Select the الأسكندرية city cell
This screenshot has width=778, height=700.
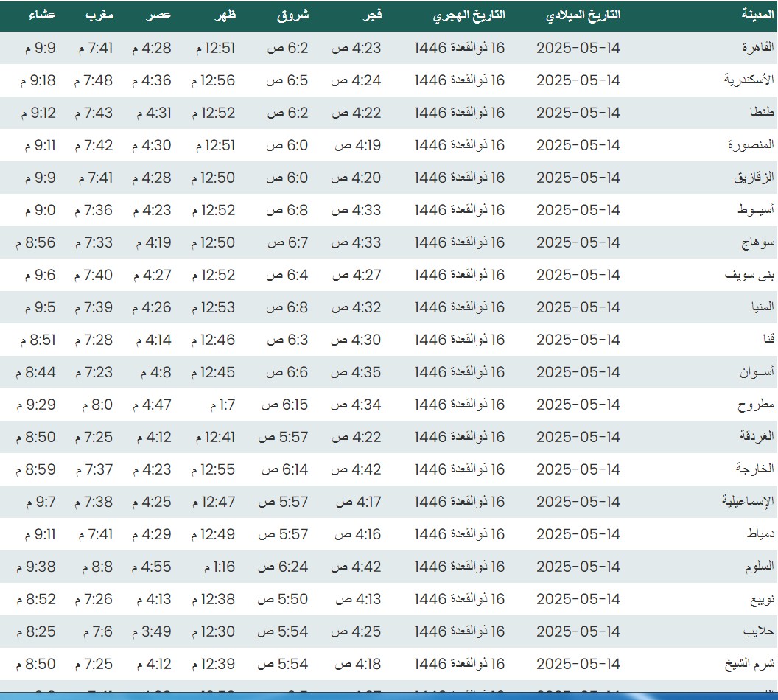click(749, 80)
